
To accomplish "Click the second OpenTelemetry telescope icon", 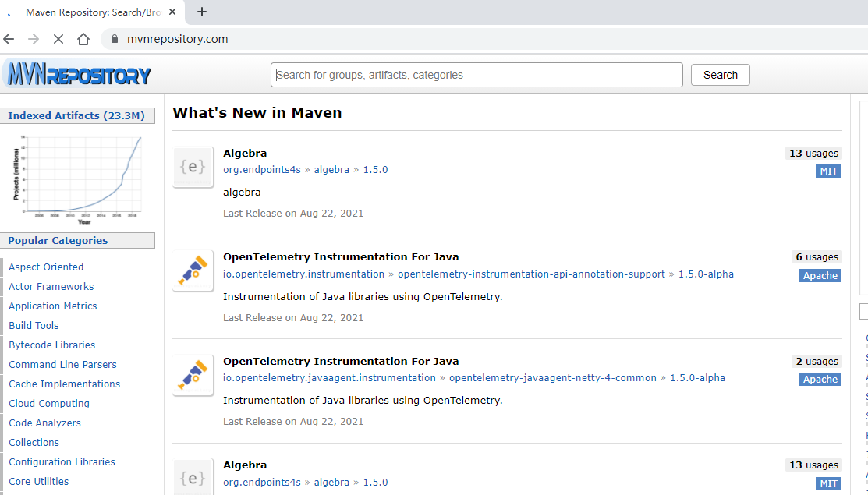I will 193,375.
